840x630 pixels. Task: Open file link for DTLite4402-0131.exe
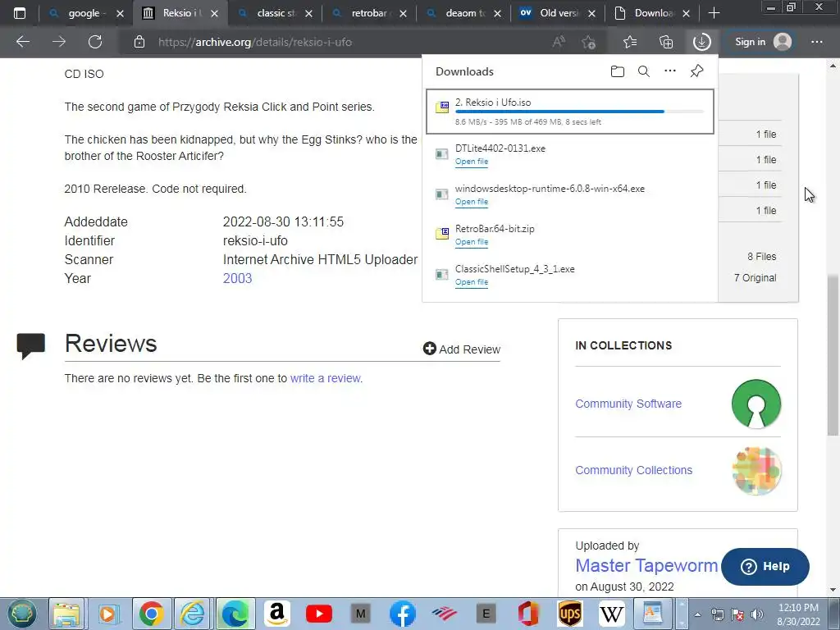click(472, 162)
